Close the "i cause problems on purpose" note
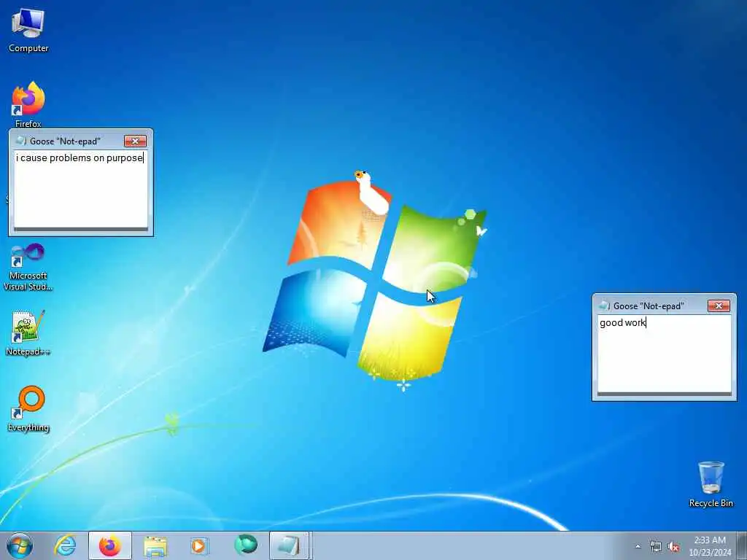 [x=135, y=141]
